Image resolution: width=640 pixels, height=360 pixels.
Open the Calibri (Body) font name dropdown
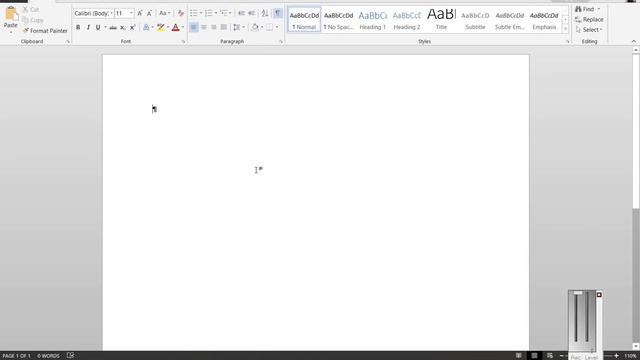click(111, 13)
